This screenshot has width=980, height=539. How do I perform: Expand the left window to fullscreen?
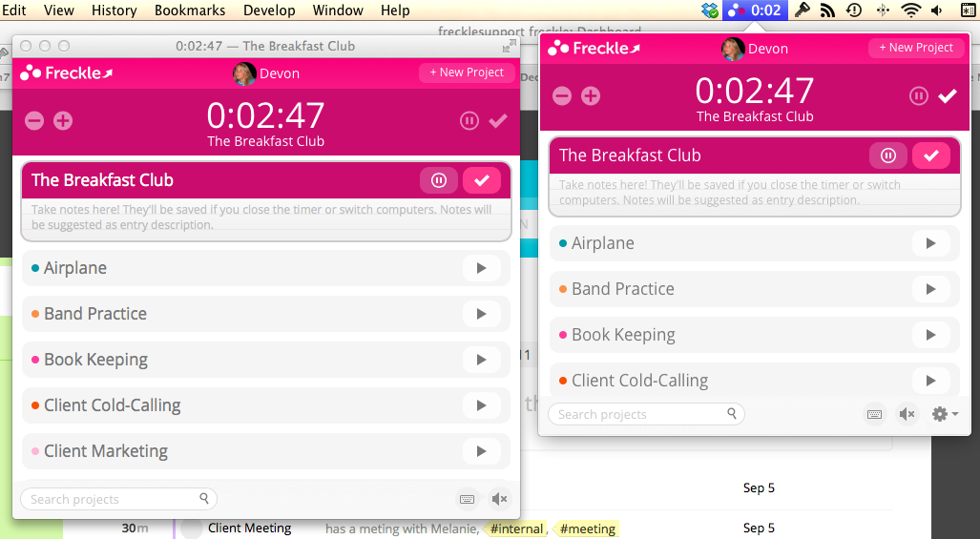click(x=509, y=46)
